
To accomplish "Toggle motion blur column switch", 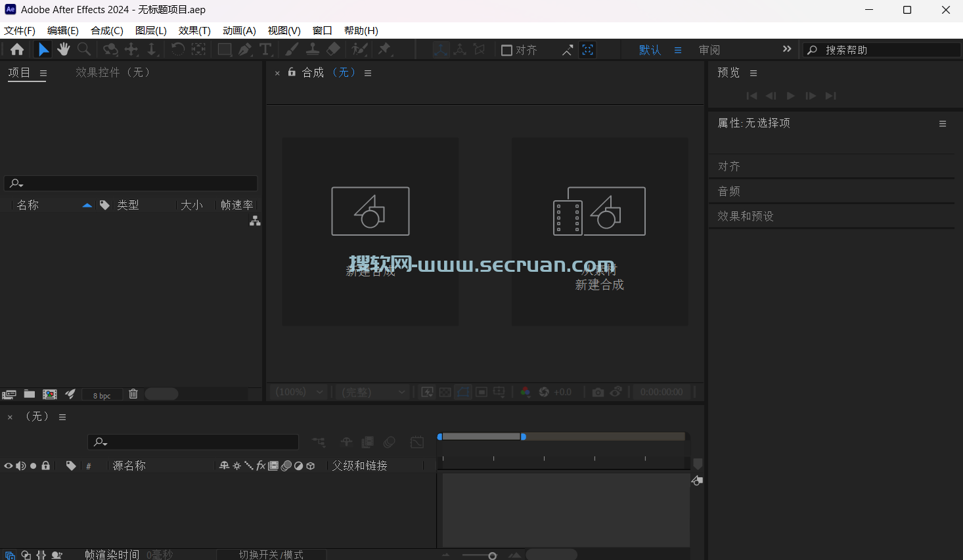I will tap(286, 465).
